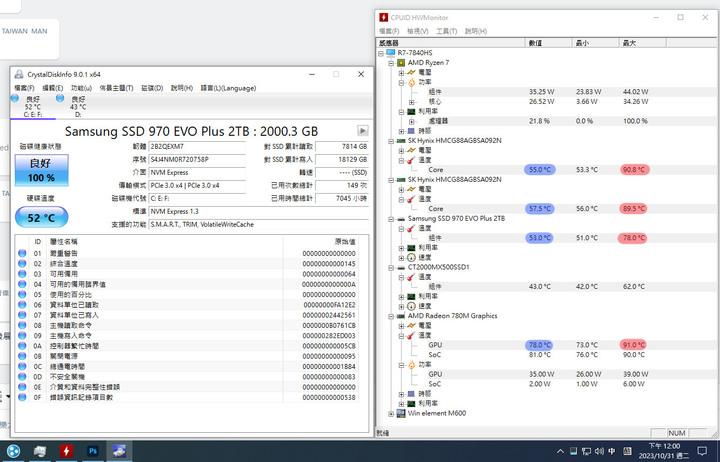720x462 pixels.
Task: Click status orb for SMART attribute ID 02
Action: click(x=22, y=264)
